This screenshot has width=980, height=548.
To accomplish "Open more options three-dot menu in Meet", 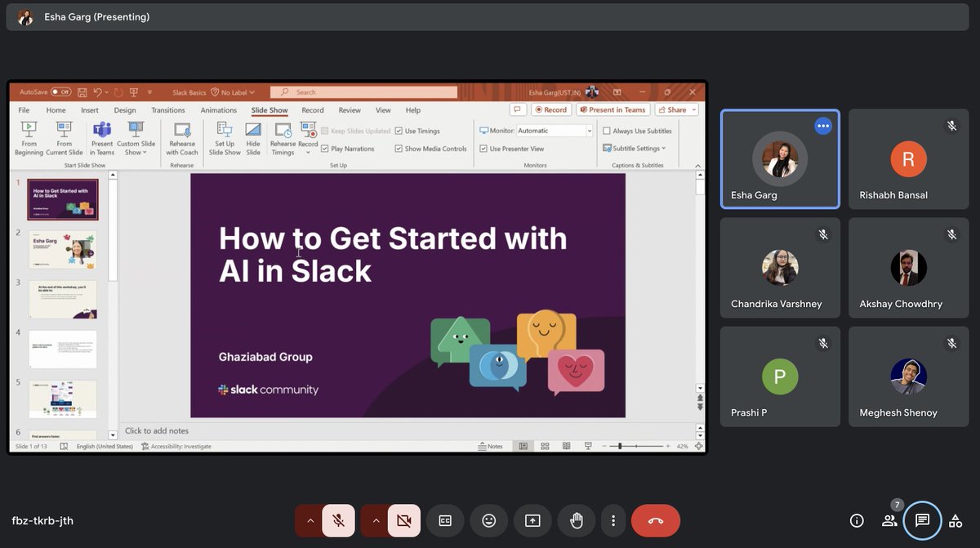I will 613,520.
